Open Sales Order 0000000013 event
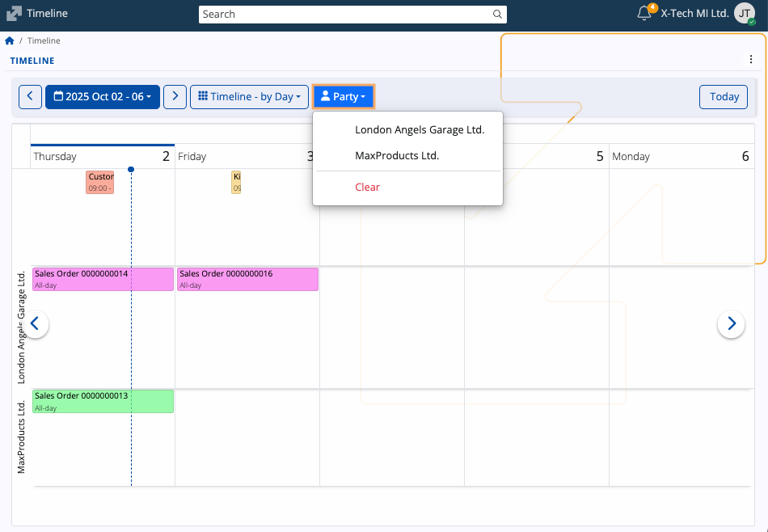The width and height of the screenshot is (768, 532). click(x=103, y=401)
